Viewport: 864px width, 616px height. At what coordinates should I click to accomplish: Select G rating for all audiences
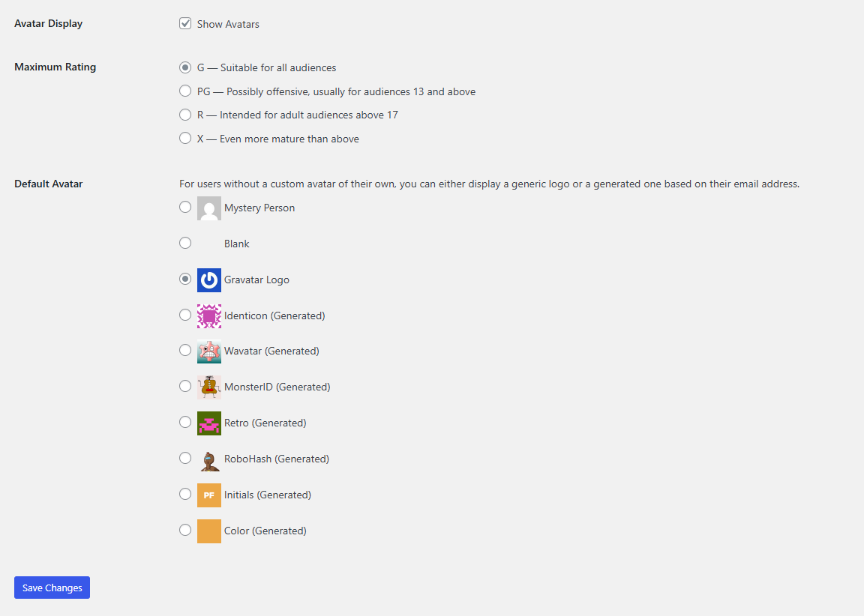tap(185, 67)
